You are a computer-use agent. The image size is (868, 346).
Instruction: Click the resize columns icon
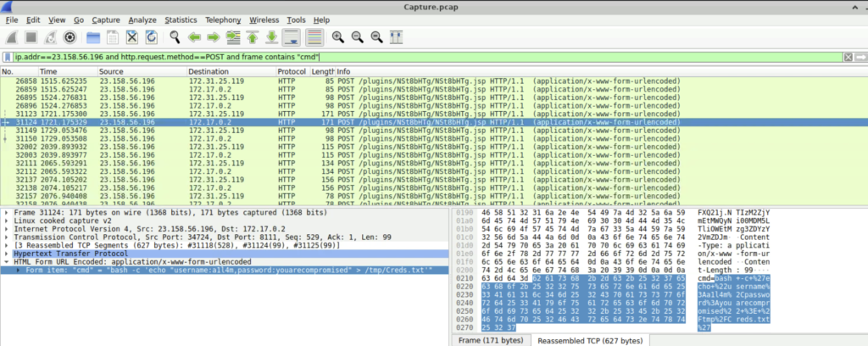point(396,37)
